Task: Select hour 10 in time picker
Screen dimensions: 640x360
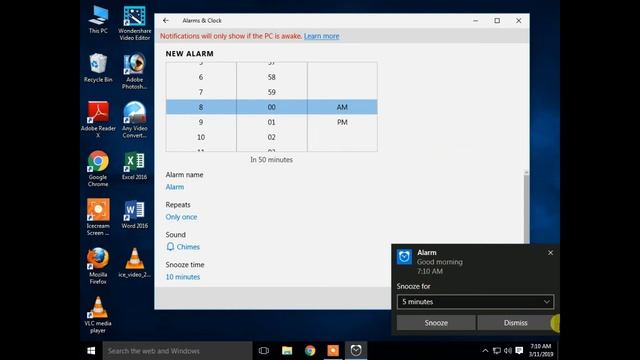Action: 201,137
